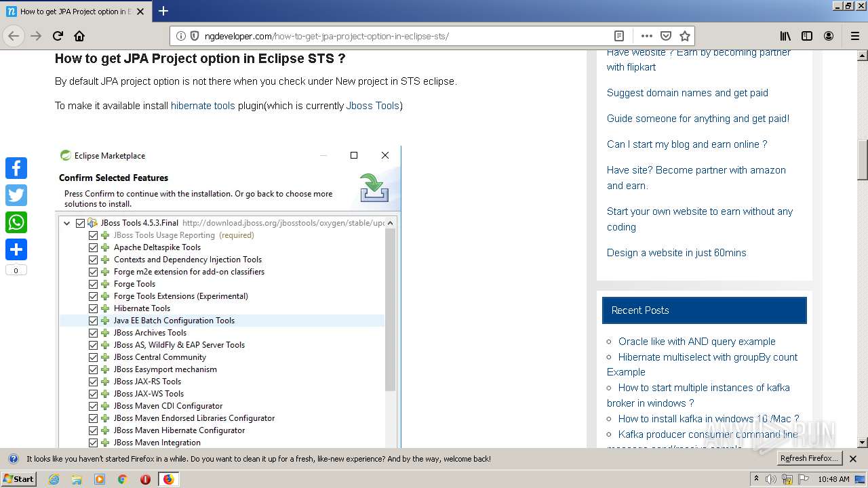Go to Firefox home page icon
Viewport: 868px width, 488px height.
[79, 36]
